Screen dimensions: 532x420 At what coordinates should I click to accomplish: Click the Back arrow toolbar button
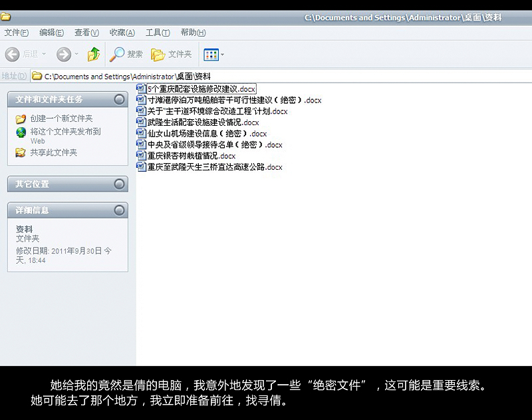(x=12, y=54)
